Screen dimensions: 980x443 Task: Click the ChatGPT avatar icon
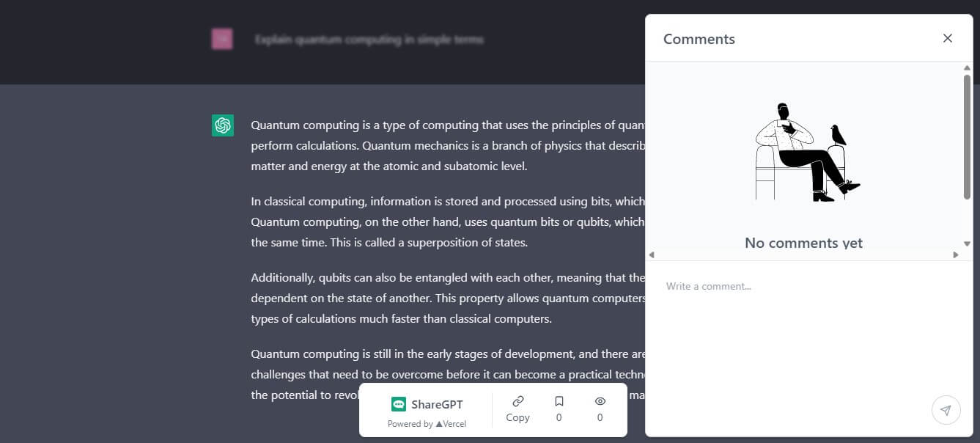tap(223, 125)
